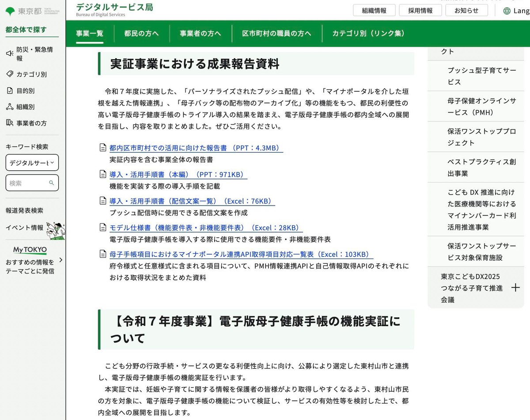The height and width of the screenshot is (420, 530).
Task: Click the 防災・緊急情報 megaphone icon
Action: point(9,53)
